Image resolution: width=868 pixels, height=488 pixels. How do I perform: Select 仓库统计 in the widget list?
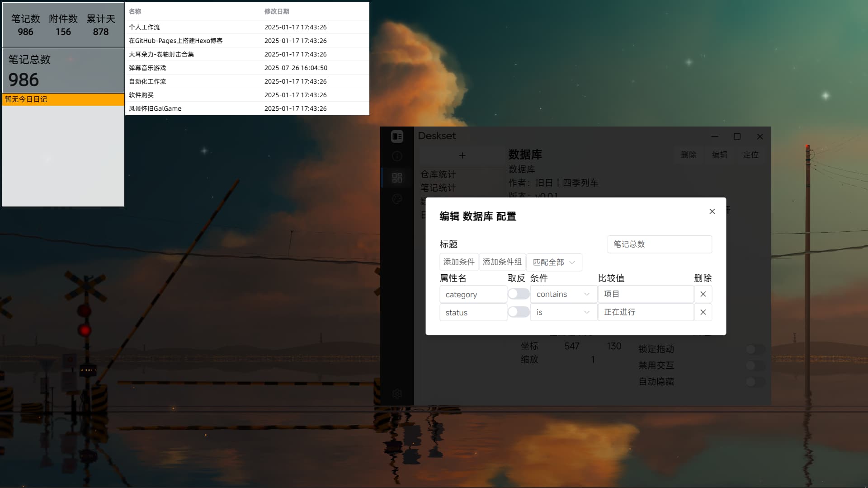click(x=438, y=174)
